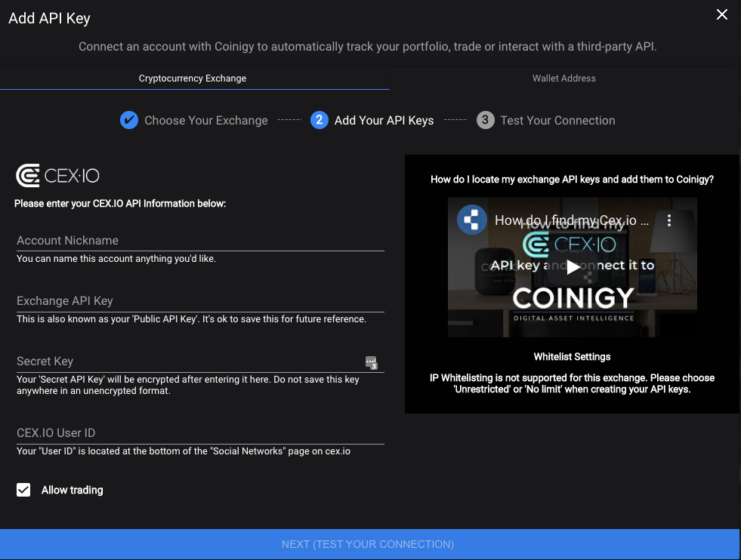
Task: Click the IP Whitelisting notice text
Action: [x=572, y=383]
